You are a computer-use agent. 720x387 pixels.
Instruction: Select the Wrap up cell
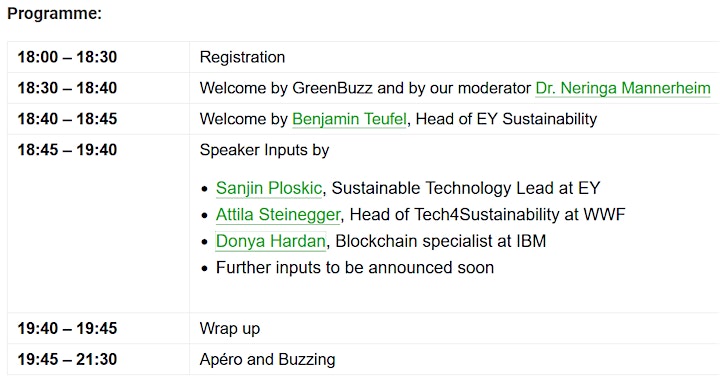click(455, 328)
